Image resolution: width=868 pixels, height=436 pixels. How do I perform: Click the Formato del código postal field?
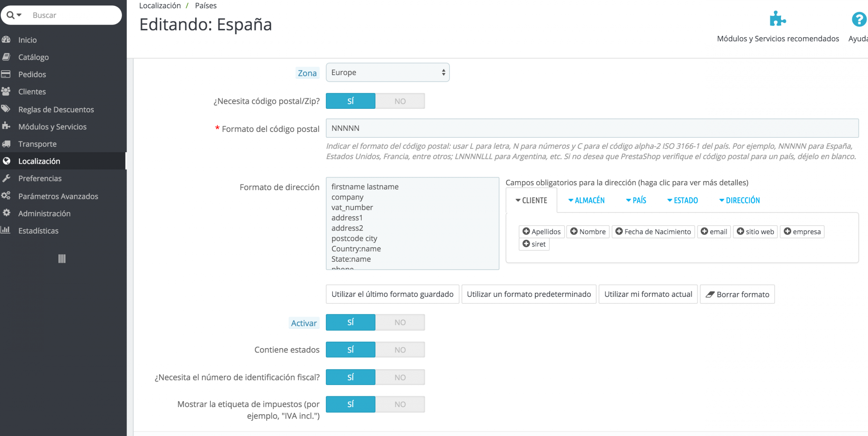coord(592,128)
